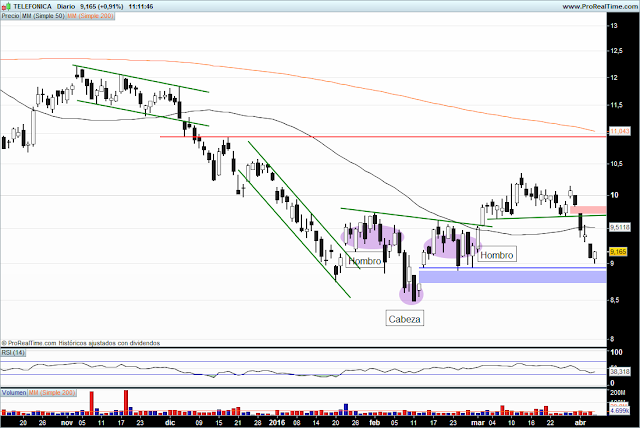Click the Volumen panel label
The width and height of the screenshot is (640, 428).
point(14,393)
